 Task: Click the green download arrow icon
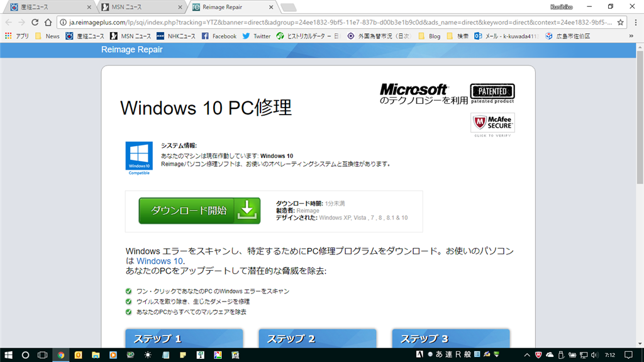[x=247, y=211]
